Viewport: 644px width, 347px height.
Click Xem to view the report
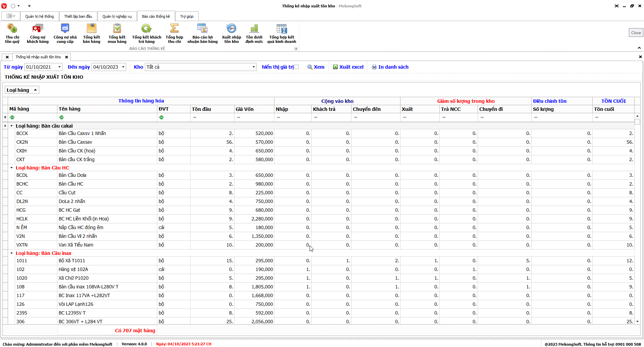pos(316,67)
